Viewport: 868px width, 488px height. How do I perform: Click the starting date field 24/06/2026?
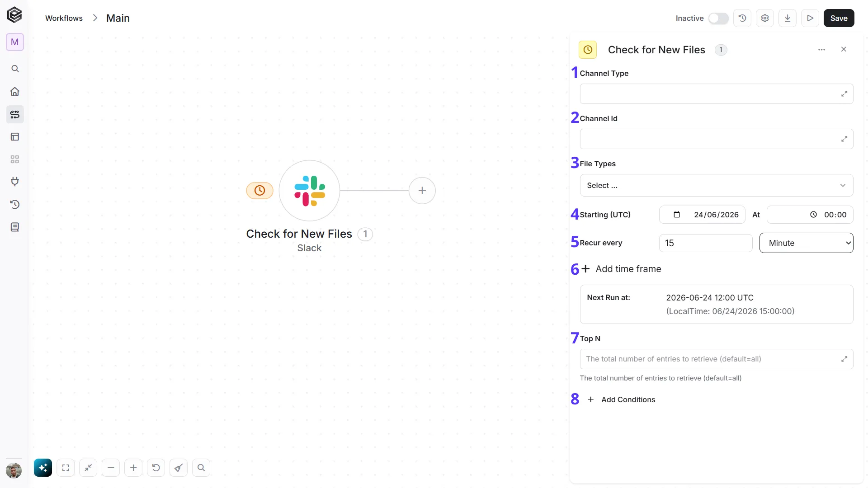(702, 215)
